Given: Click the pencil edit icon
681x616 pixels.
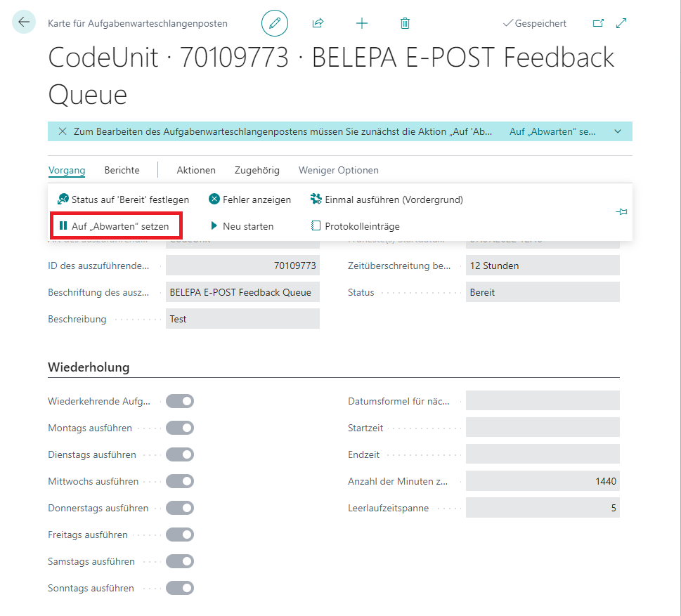Looking at the screenshot, I should pos(275,23).
